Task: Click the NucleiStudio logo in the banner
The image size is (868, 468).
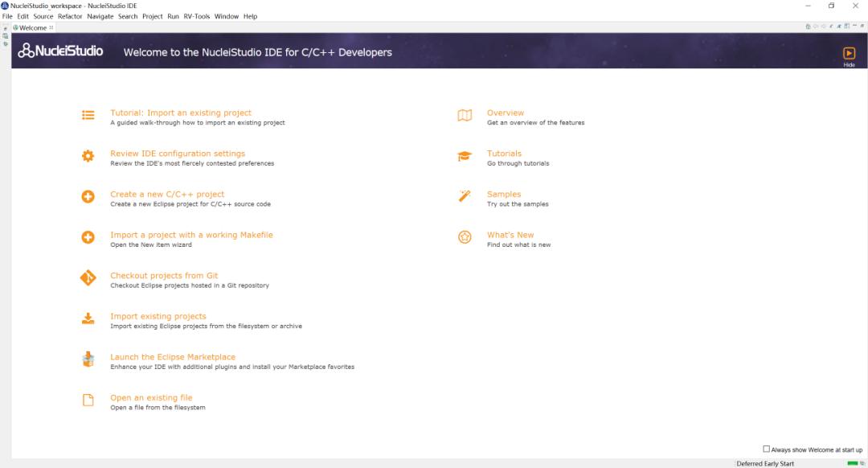Action: [x=60, y=51]
